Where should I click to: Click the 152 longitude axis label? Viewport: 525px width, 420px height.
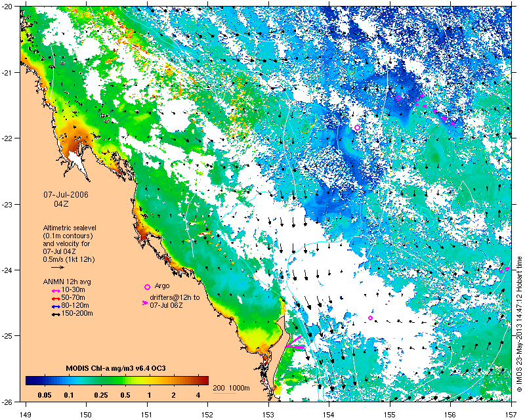208,415
